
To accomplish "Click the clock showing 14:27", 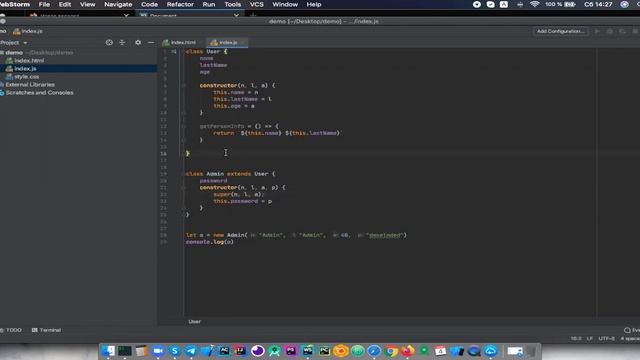I will coord(598,4).
